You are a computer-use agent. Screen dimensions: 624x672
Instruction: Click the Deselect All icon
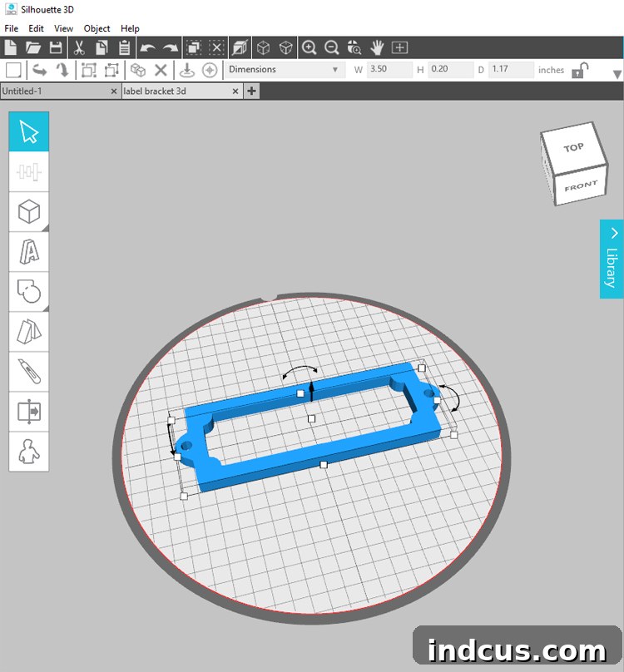[216, 47]
